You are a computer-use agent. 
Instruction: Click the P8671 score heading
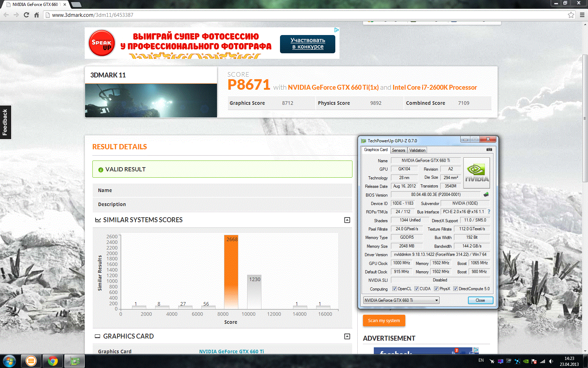coord(249,85)
